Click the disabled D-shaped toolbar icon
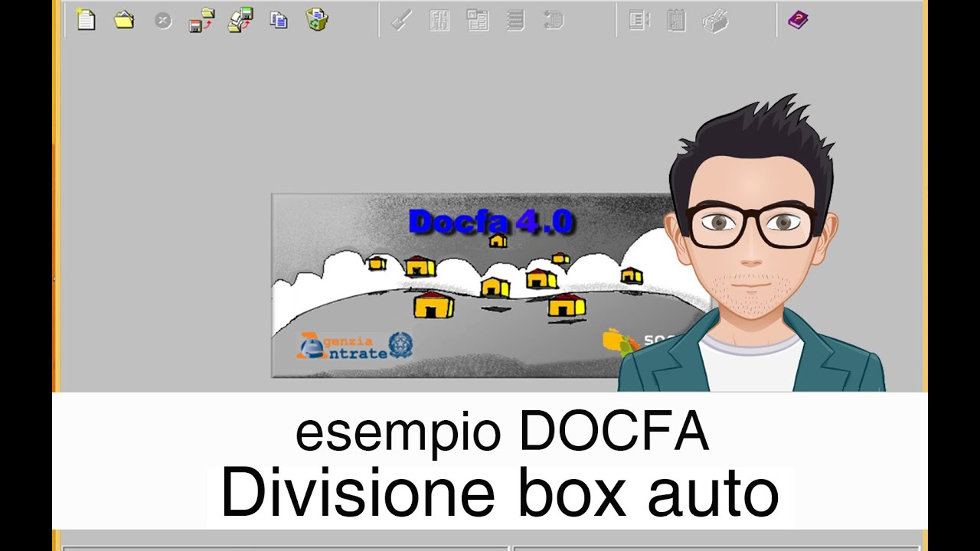Screen dimensions: 980x551 click(554, 21)
